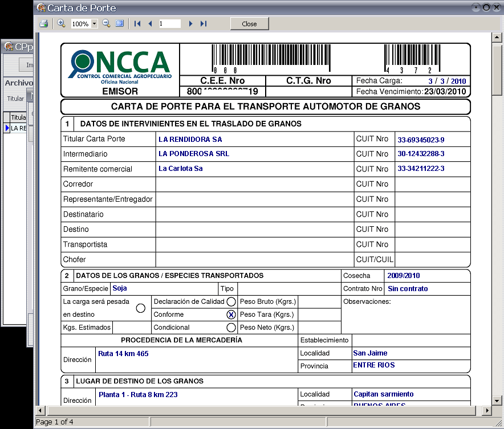
Task: Toggle full page view icon
Action: coord(120,23)
